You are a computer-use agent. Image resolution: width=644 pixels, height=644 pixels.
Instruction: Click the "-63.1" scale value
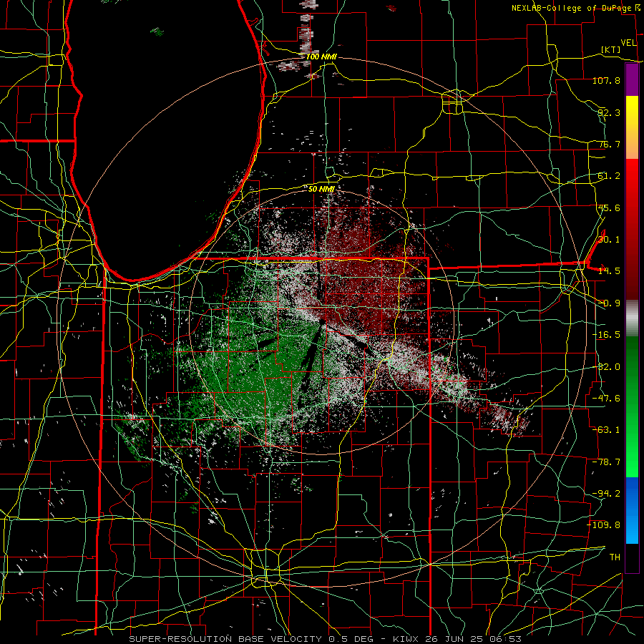click(x=606, y=430)
